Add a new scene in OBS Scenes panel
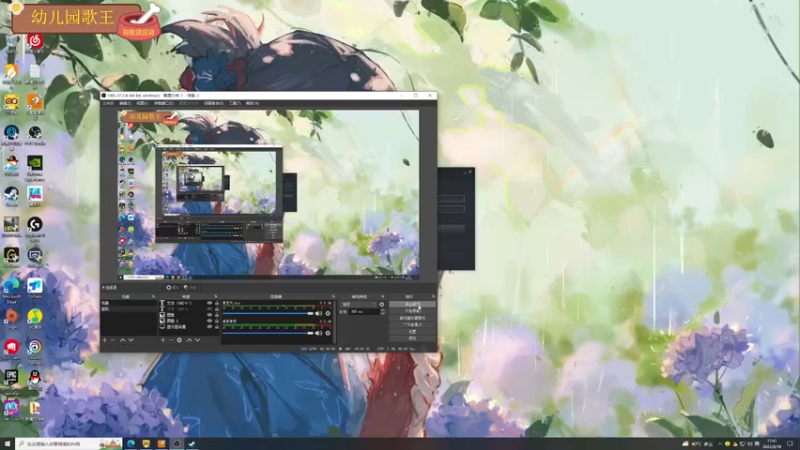 tap(105, 340)
